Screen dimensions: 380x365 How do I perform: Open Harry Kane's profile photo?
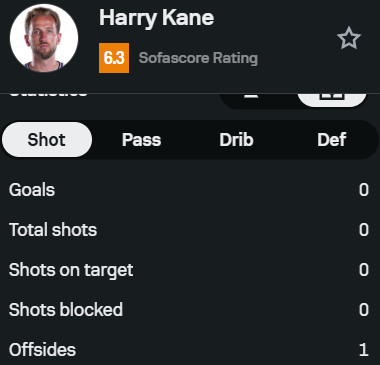coord(44,38)
